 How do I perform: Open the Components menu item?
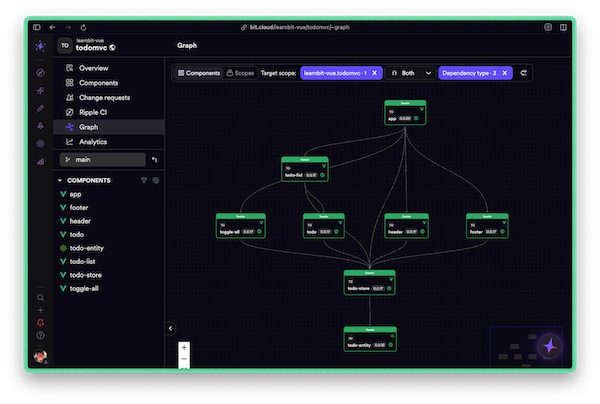coord(109,83)
